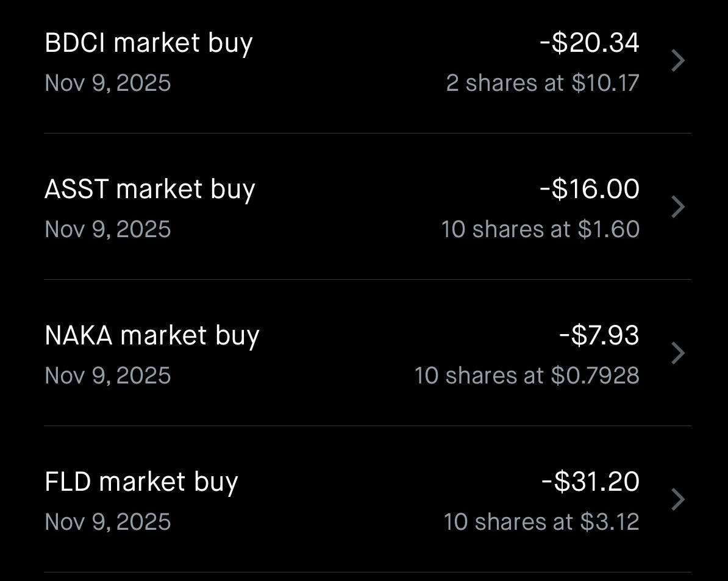Screen dimensions: 728x581
Task: Open BDCI market buy transaction
Action: pyautogui.click(x=149, y=44)
